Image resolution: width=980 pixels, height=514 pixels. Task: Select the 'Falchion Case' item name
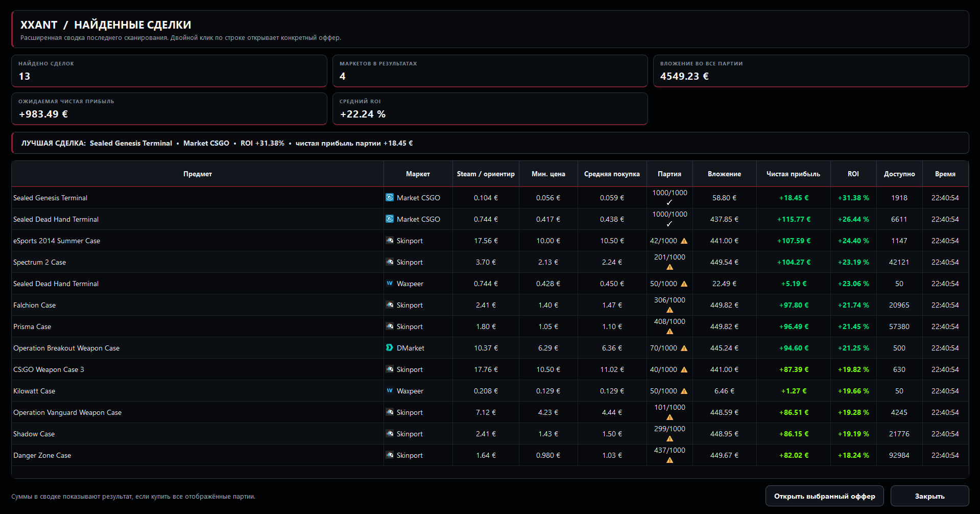coord(34,305)
